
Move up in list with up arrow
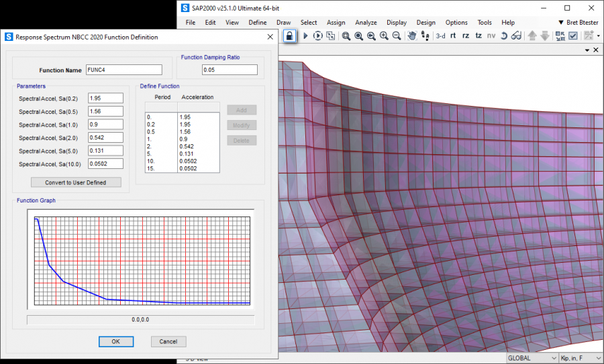[x=532, y=36]
